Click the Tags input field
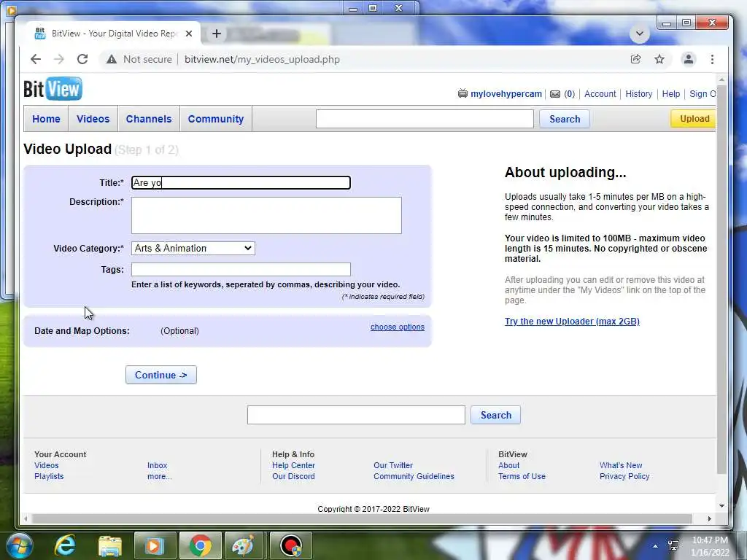Image resolution: width=747 pixels, height=560 pixels. (241, 269)
